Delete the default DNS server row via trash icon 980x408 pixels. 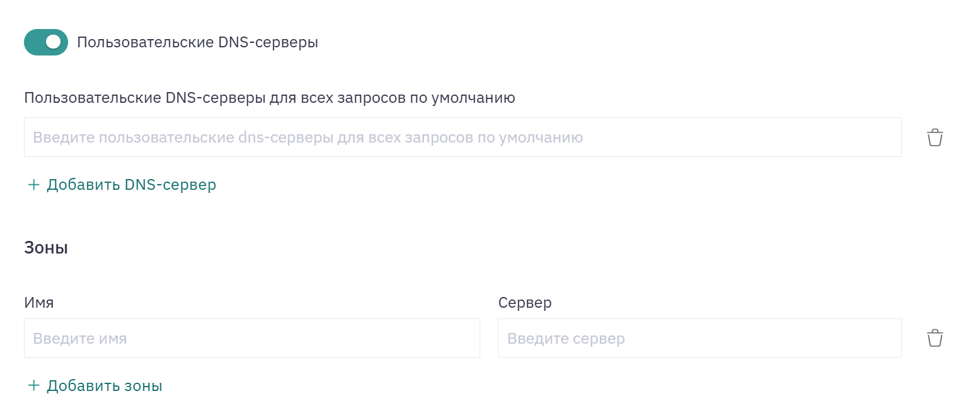[935, 137]
